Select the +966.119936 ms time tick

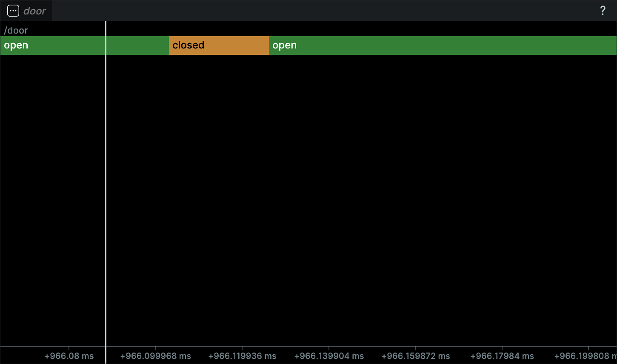point(242,356)
